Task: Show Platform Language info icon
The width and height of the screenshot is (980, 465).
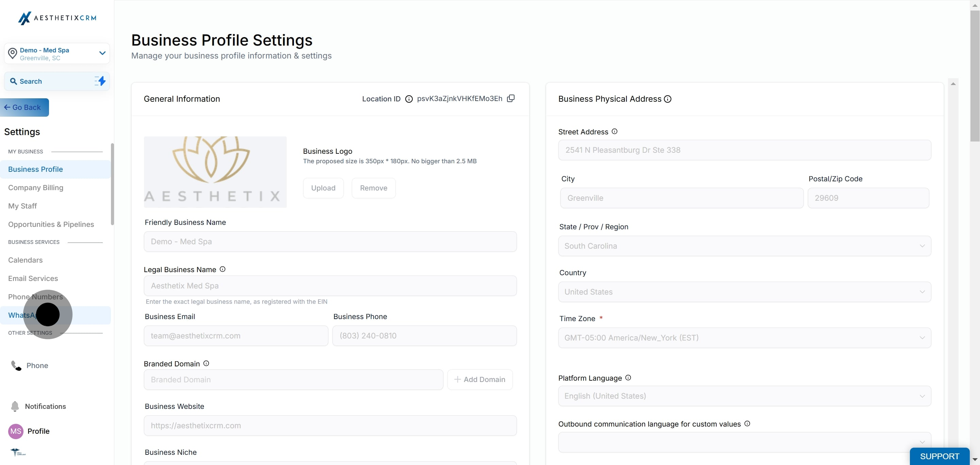Action: tap(628, 378)
